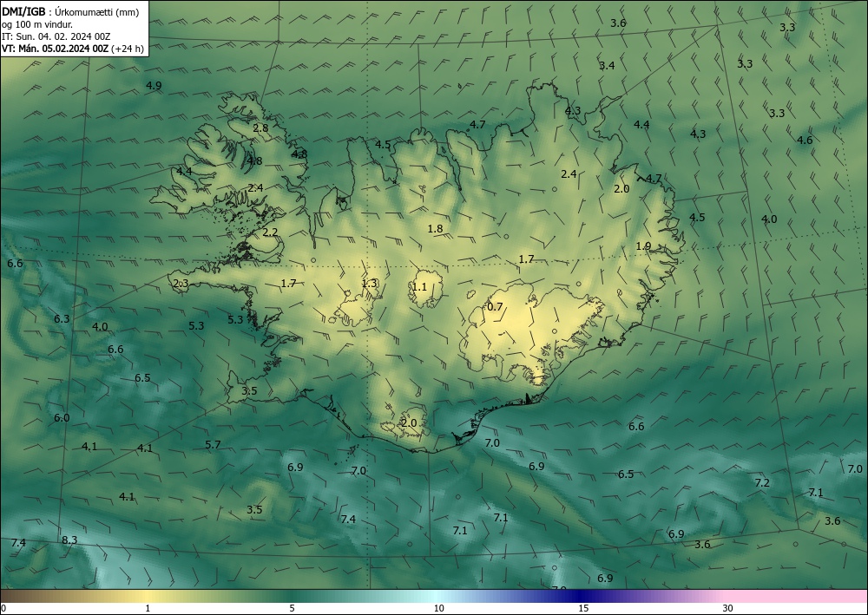Select the 'IT: Sun. 04. 02. 2024 00Z' line
This screenshot has width=868, height=615.
(56, 36)
